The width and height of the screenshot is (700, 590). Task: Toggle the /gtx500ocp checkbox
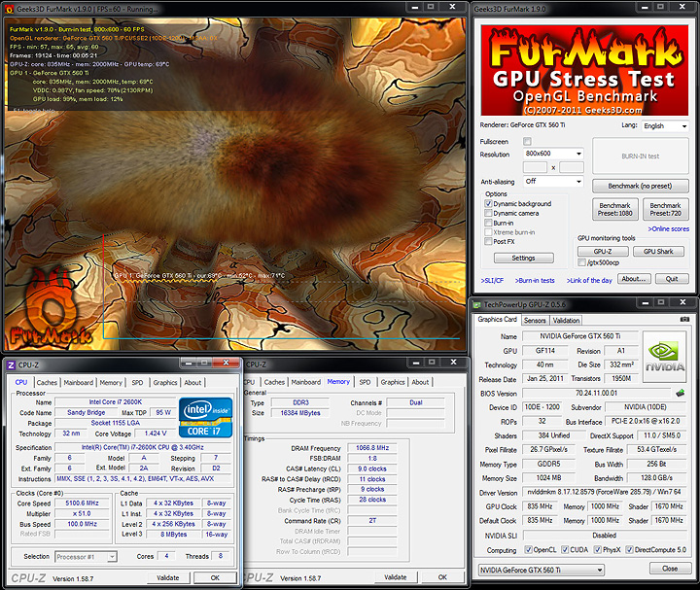[581, 262]
